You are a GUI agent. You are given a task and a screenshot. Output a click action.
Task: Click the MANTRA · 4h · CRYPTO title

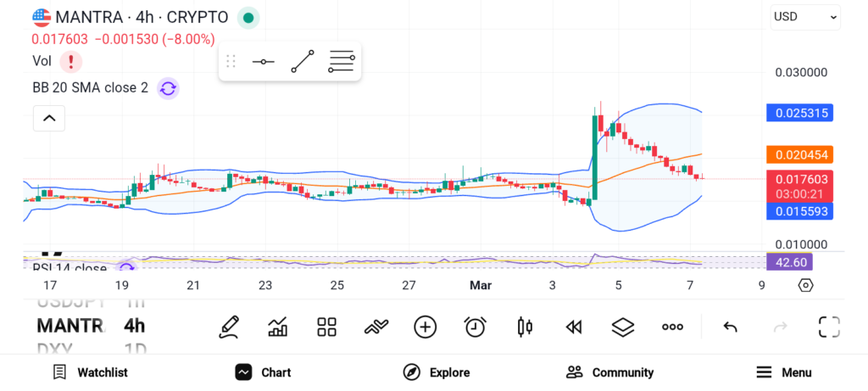142,18
